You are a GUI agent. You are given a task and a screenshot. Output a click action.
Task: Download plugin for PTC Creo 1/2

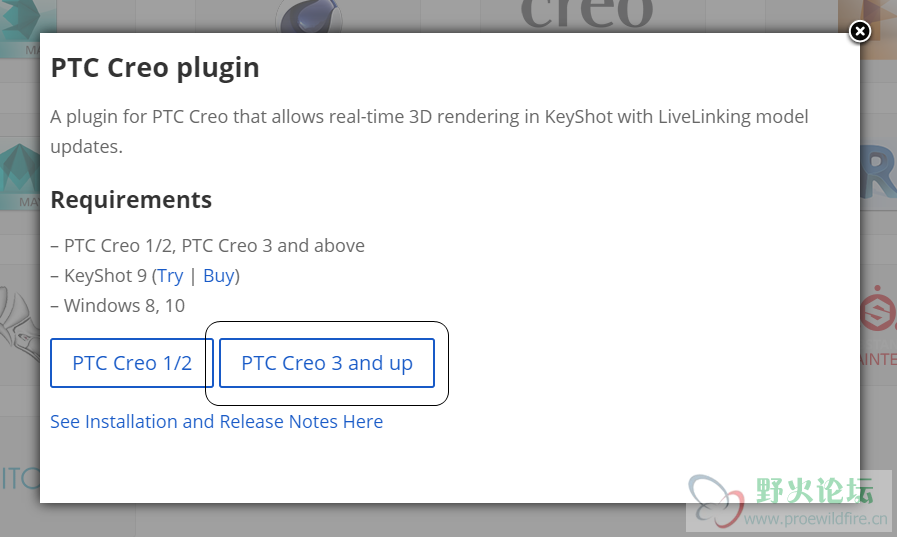point(132,363)
